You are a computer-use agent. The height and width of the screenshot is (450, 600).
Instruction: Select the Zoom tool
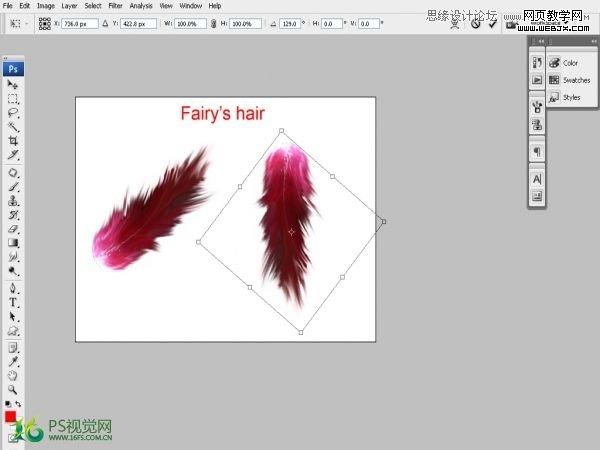point(14,388)
